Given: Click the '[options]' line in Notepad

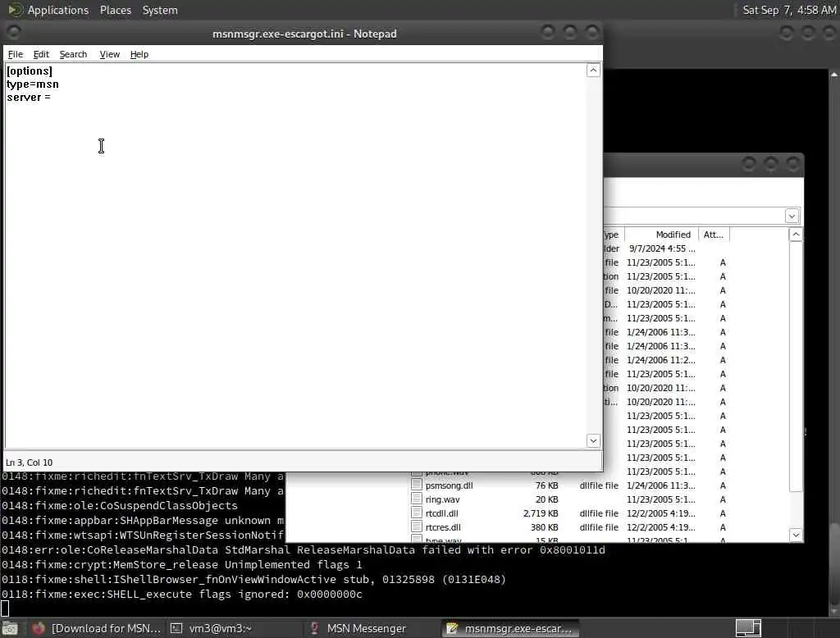Looking at the screenshot, I should 30,71.
